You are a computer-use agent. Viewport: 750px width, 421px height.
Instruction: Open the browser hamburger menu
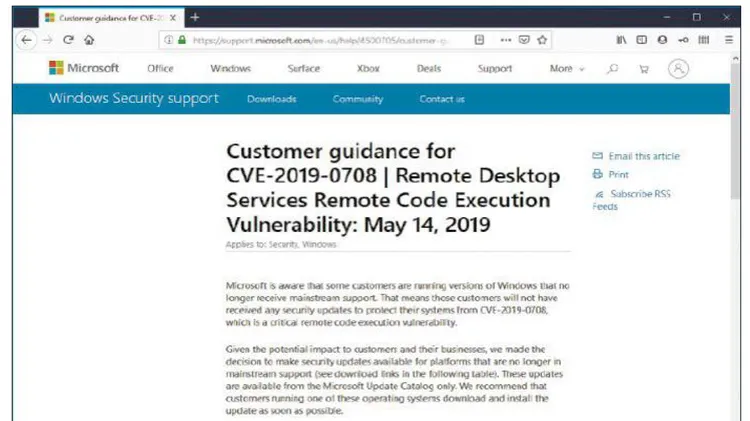(728, 40)
